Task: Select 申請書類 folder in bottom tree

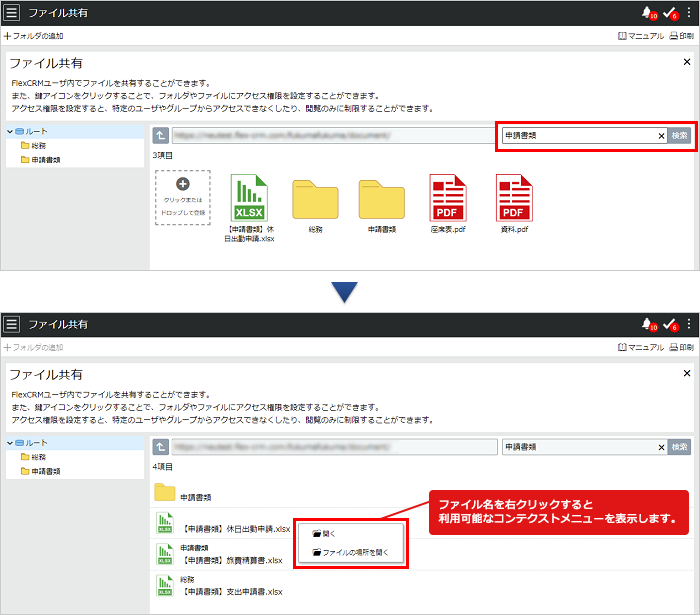Action: click(41, 471)
